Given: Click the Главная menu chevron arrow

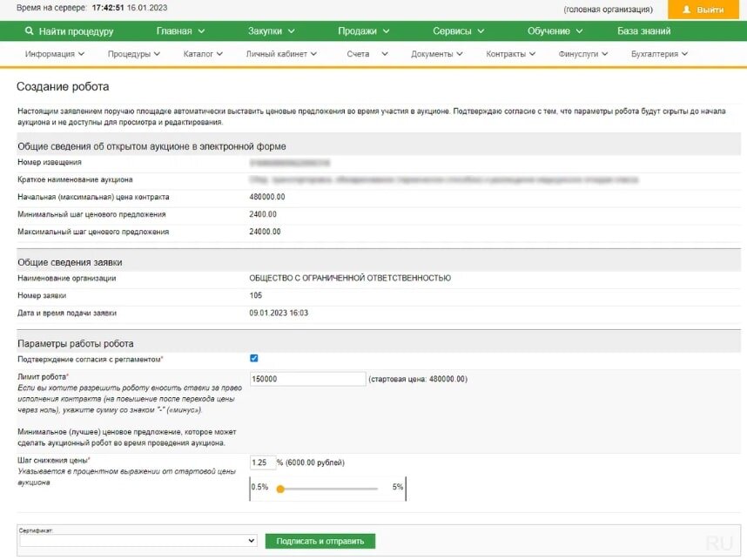Looking at the screenshot, I should click(201, 31).
